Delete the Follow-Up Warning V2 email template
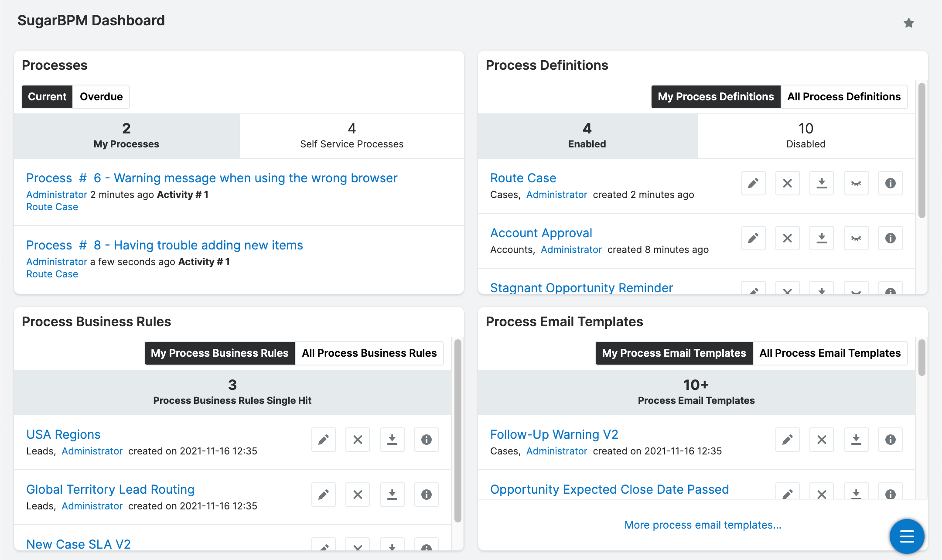 coord(822,440)
